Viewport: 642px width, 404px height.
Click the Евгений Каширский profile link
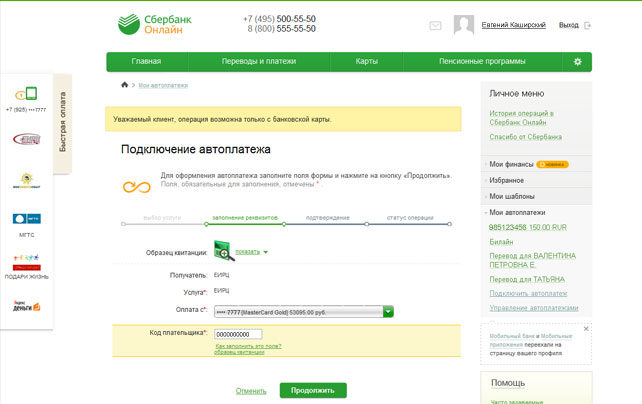tap(513, 25)
